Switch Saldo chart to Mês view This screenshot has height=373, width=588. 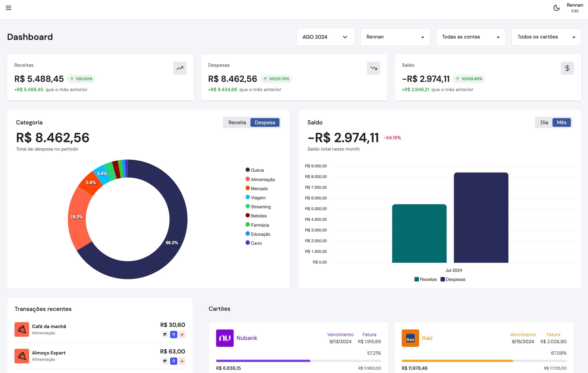click(x=562, y=123)
